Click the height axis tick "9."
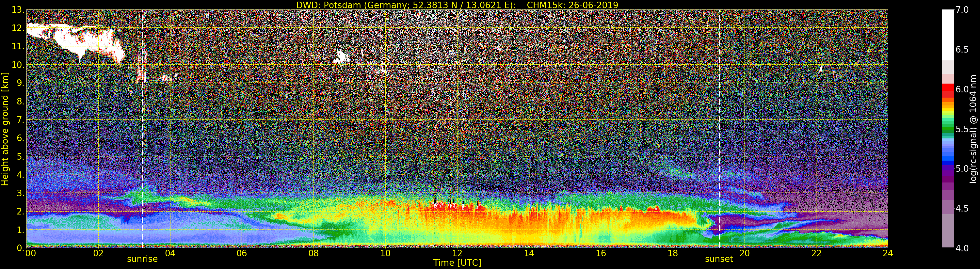Image resolution: width=980 pixels, height=269 pixels. pyautogui.click(x=20, y=83)
